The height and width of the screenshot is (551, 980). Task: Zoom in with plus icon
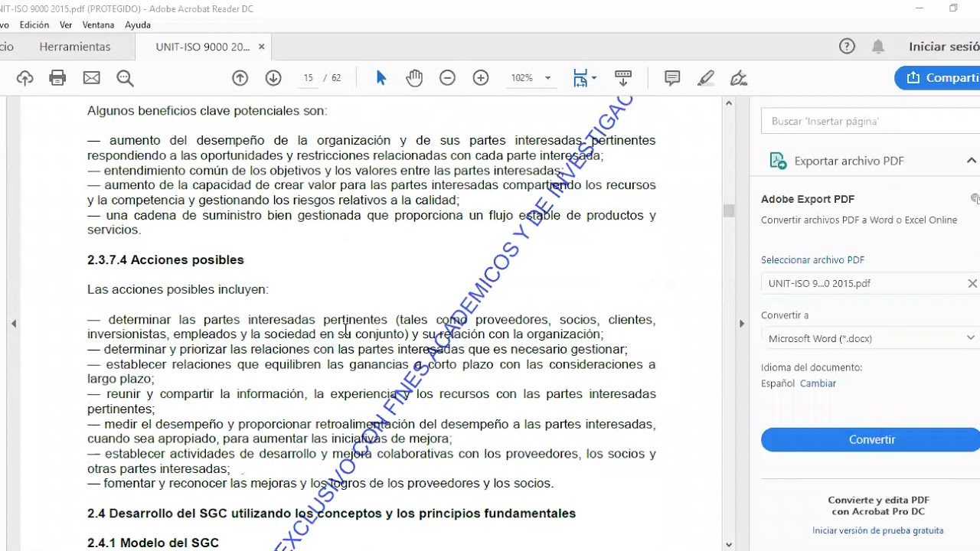(x=481, y=78)
